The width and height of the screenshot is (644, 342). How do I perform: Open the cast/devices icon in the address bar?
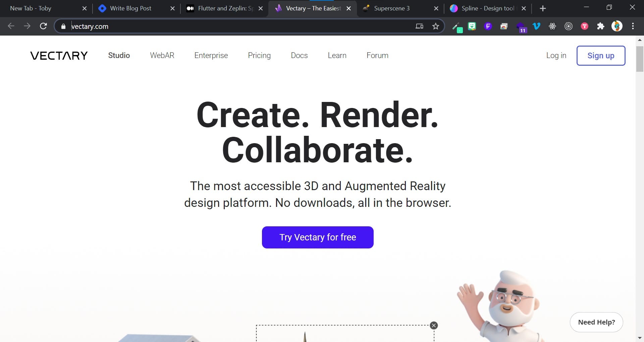coord(419,26)
